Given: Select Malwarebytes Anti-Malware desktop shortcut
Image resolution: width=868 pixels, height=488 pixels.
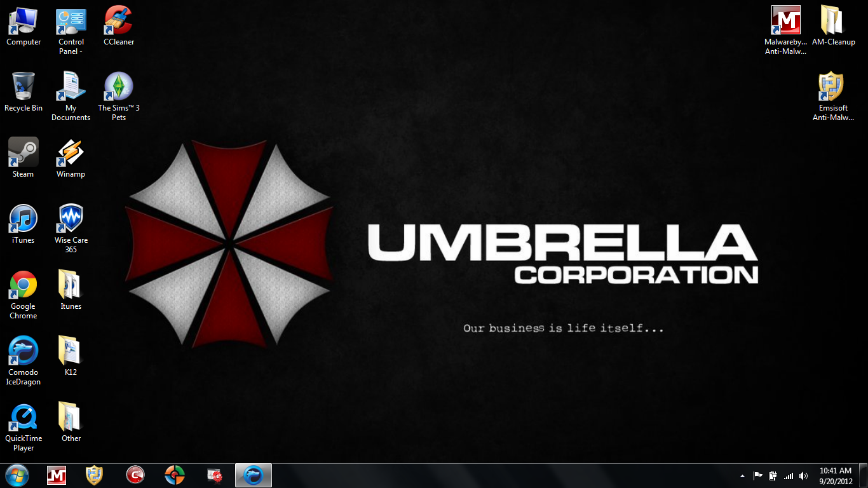Looking at the screenshot, I should point(786,31).
